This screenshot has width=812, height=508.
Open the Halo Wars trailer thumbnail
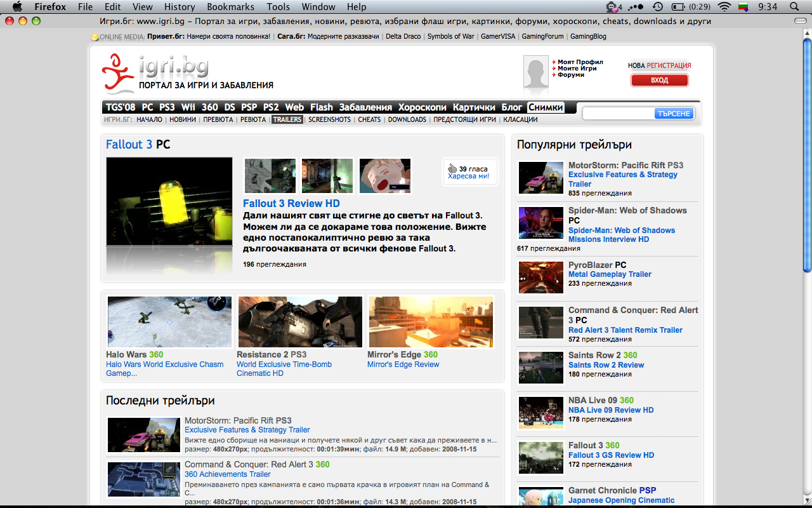(x=169, y=321)
